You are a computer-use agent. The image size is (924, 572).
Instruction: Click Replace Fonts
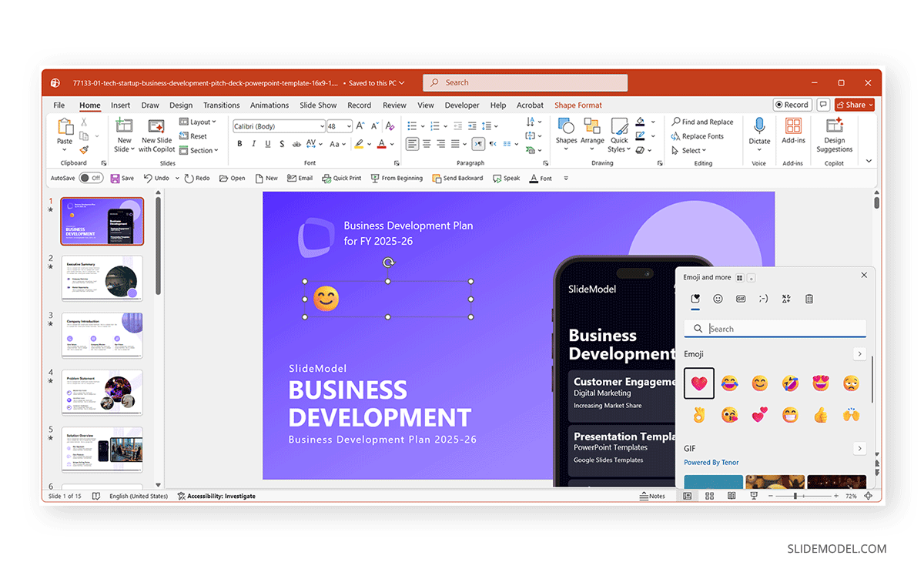coord(698,136)
